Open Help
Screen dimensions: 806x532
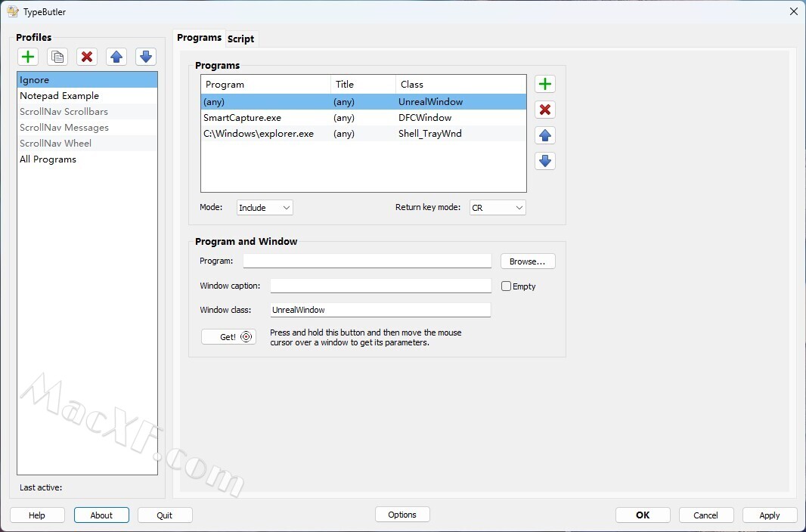[37, 515]
